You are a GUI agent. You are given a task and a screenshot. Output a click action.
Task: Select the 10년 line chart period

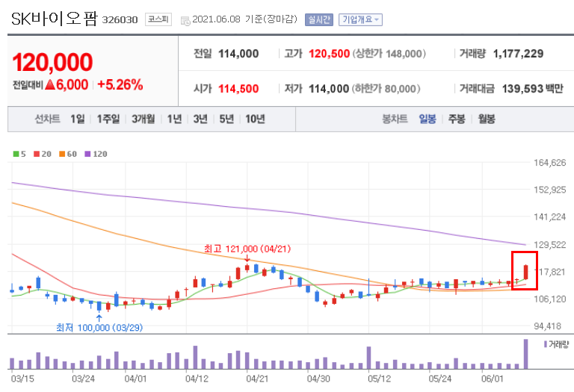pos(255,119)
